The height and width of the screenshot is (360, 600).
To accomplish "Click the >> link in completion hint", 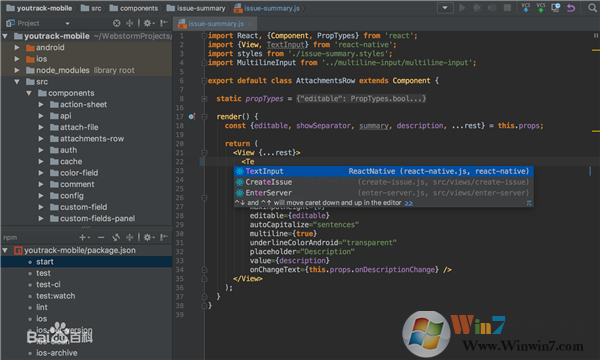I will point(409,203).
